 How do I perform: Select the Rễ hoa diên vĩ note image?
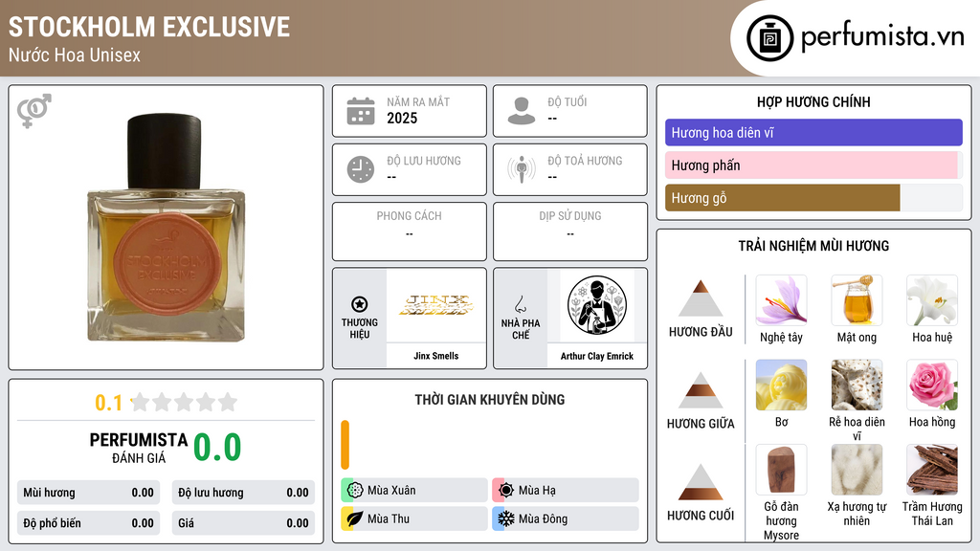point(857,385)
